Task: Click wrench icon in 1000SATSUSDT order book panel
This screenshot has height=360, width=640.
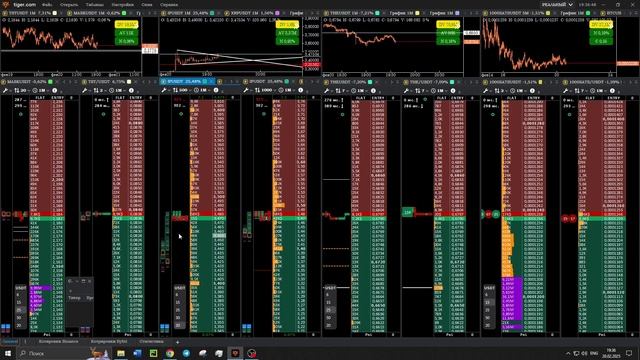Action: (486, 91)
